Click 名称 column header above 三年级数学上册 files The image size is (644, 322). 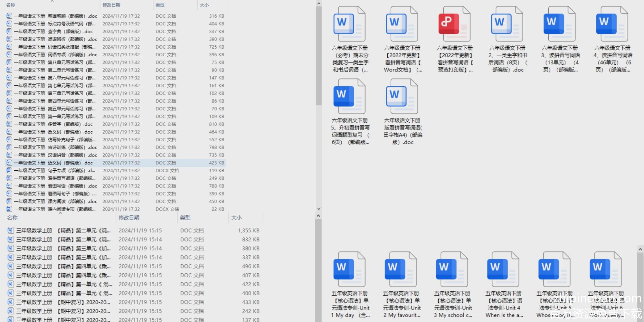(13, 218)
